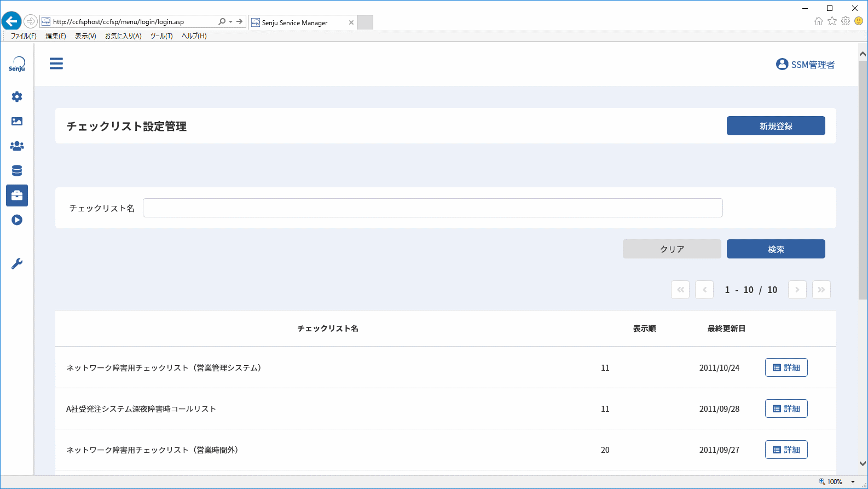Click the page vertical scrollbar thumb
The image size is (868, 489).
[x=863, y=180]
